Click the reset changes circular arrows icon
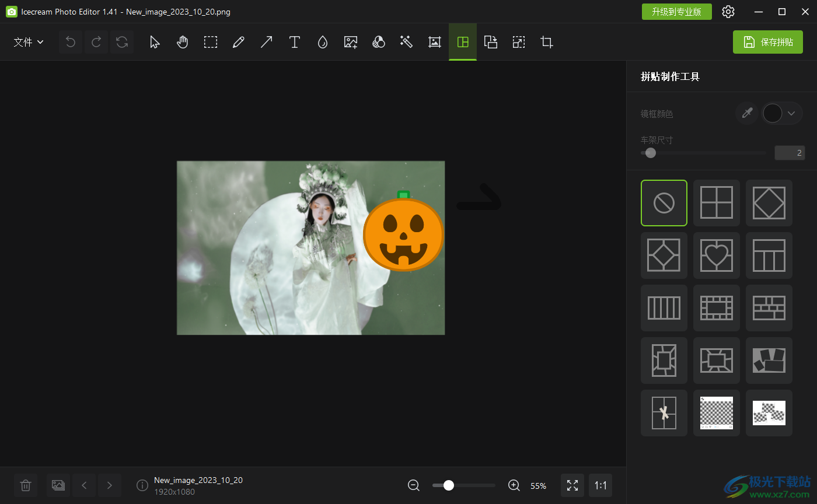817x504 pixels. point(122,42)
